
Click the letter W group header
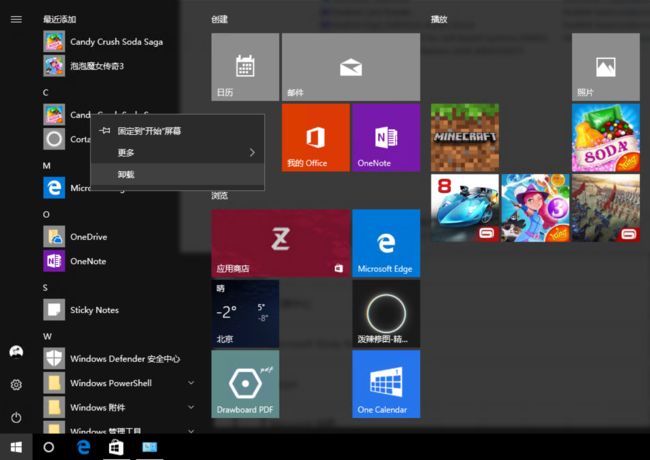click(47, 337)
